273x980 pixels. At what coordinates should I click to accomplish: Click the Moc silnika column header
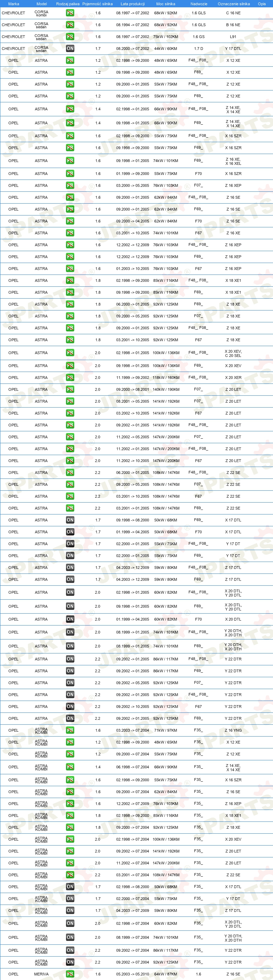166,4
